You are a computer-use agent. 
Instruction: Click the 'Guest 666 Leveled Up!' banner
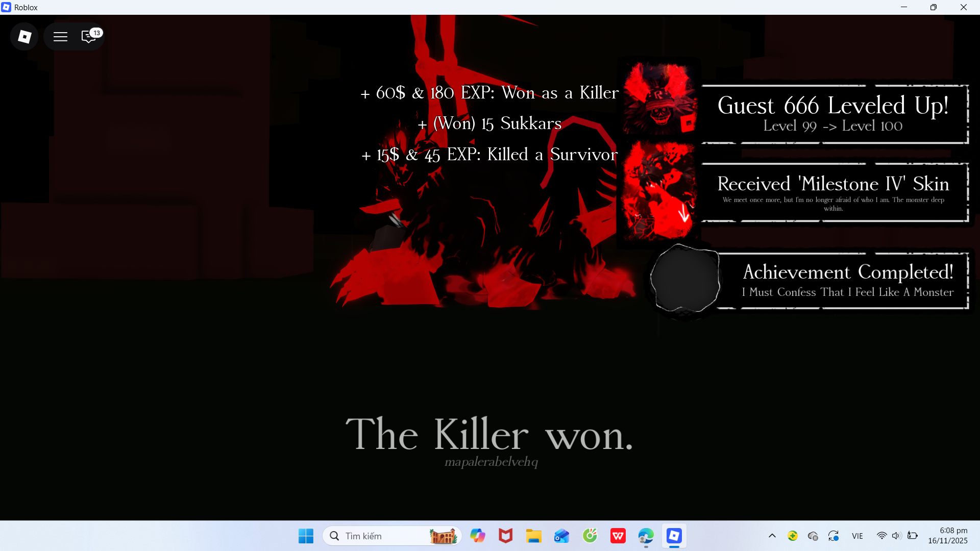tap(834, 114)
